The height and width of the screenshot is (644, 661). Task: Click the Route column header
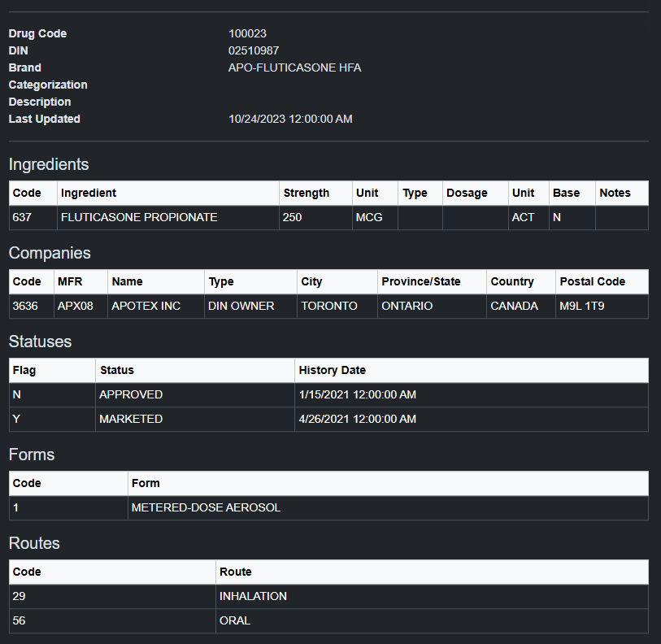coord(236,572)
